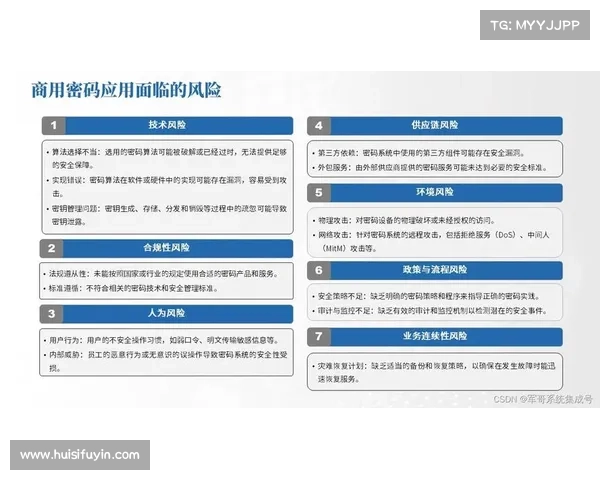Click the bullet starting 实现错误
Image resolution: width=600 pixels, height=480 pixels.
(167, 187)
